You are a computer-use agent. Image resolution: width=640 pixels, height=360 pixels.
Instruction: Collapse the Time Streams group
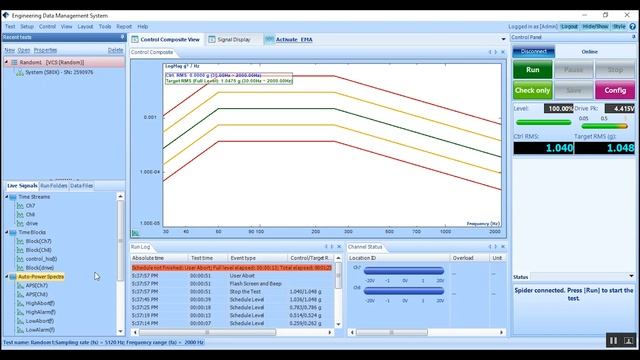click(7, 197)
